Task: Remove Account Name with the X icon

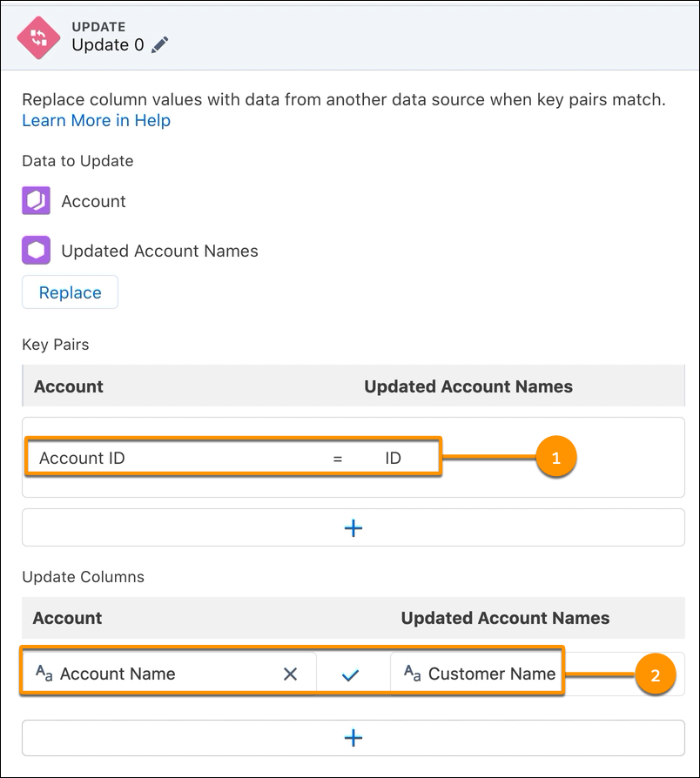Action: 291,673
